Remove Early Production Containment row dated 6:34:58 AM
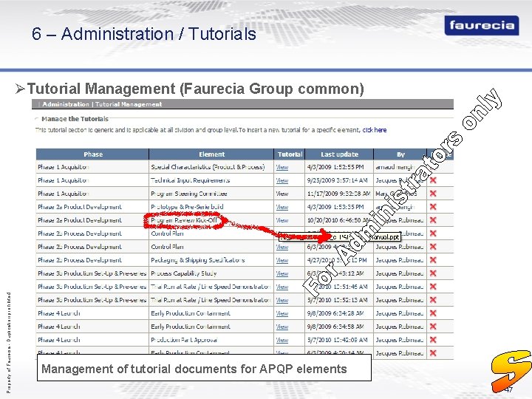532x399 pixels. point(433,327)
